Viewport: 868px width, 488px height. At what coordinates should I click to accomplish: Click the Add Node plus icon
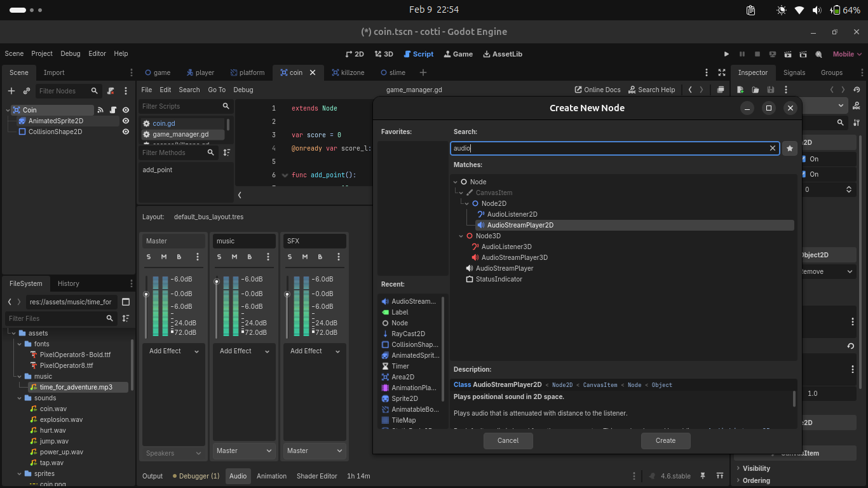point(11,91)
